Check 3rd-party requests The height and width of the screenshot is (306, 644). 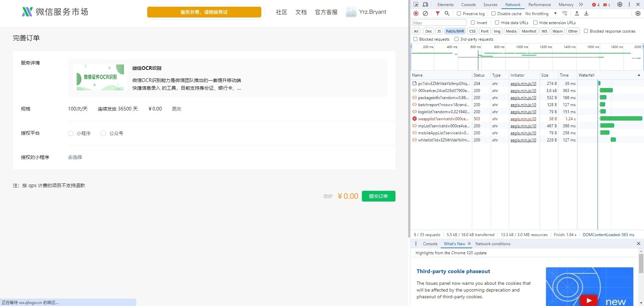pyautogui.click(x=457, y=39)
